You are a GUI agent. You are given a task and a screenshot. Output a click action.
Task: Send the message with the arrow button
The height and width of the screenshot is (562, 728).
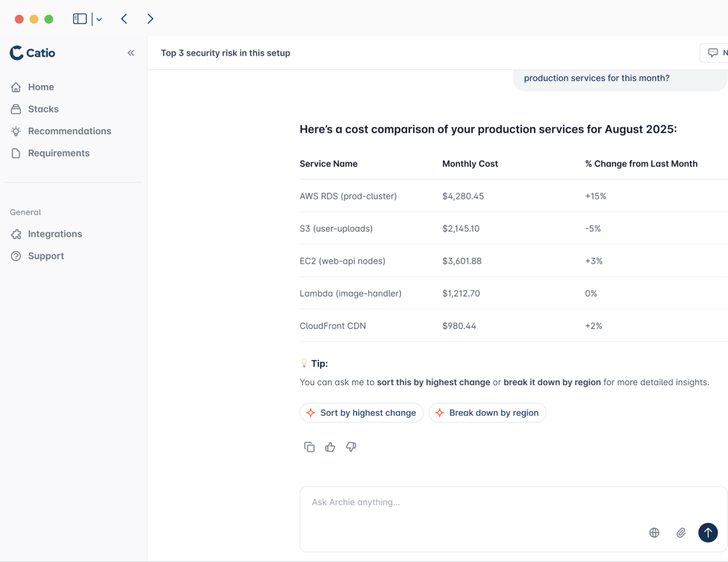click(708, 532)
